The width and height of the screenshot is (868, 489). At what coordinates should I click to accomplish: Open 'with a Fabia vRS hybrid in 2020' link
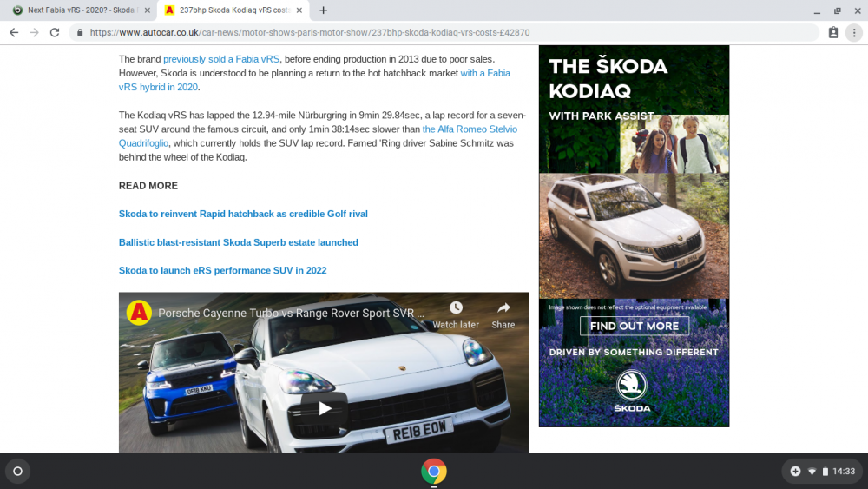(x=314, y=80)
